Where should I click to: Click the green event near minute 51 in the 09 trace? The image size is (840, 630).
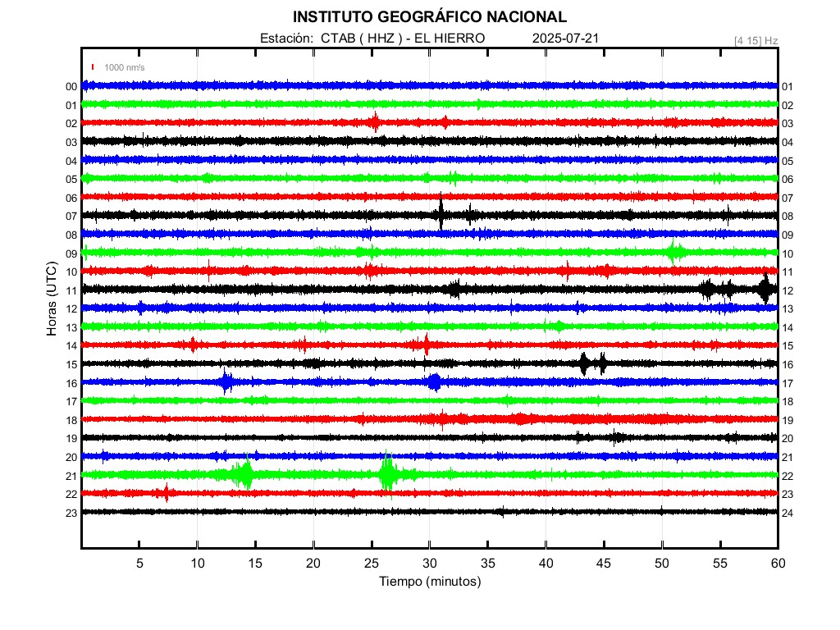click(675, 251)
